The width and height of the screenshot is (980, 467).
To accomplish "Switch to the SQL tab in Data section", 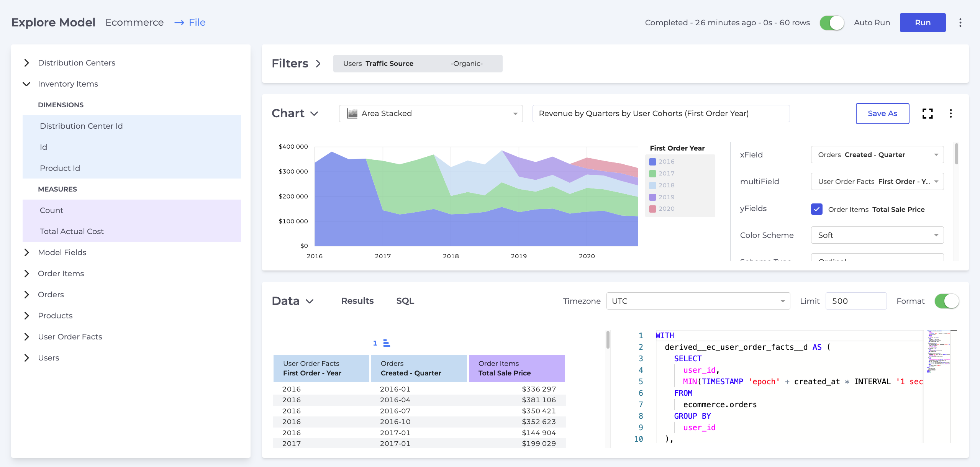I will coord(406,301).
